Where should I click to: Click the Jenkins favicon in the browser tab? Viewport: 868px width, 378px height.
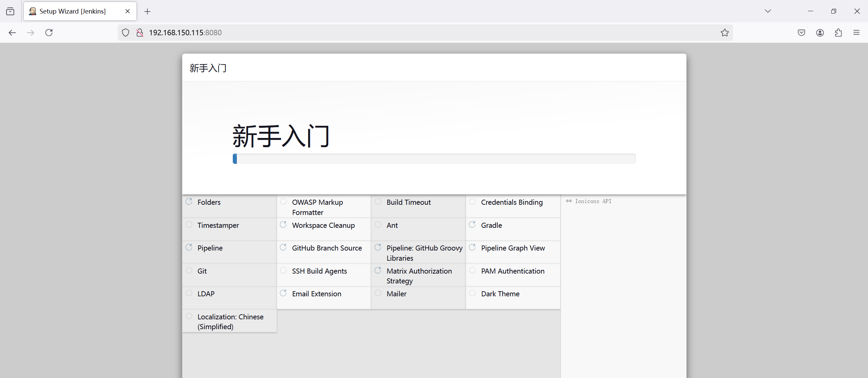tap(33, 11)
